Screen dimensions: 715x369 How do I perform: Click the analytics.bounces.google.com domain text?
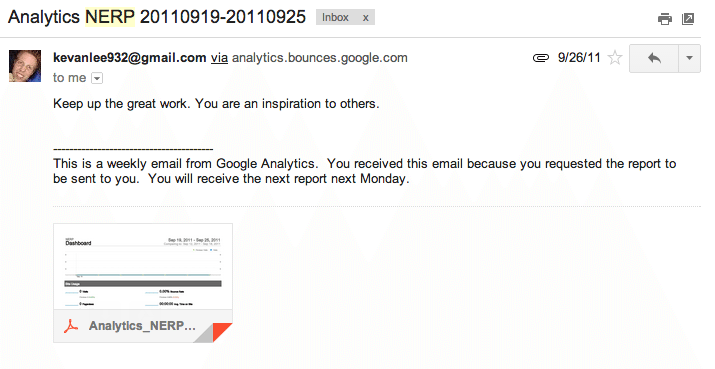(x=320, y=58)
